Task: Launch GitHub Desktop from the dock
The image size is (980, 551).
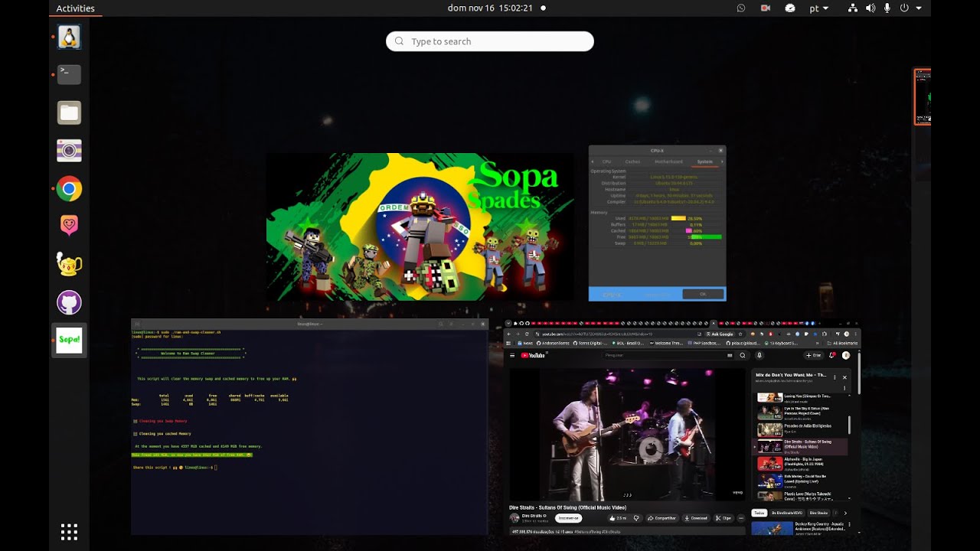Action: click(x=69, y=302)
